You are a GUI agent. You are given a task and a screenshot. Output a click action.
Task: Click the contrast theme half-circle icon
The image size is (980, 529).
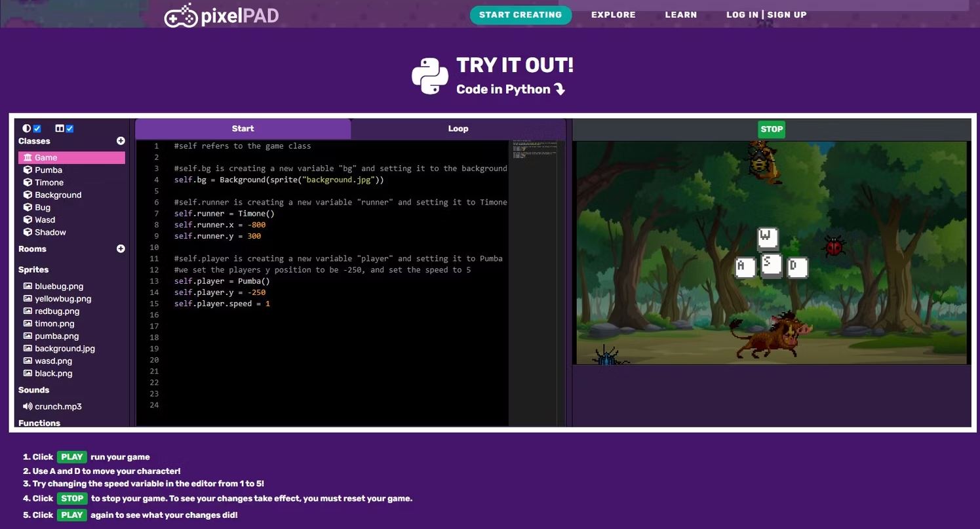click(x=27, y=128)
